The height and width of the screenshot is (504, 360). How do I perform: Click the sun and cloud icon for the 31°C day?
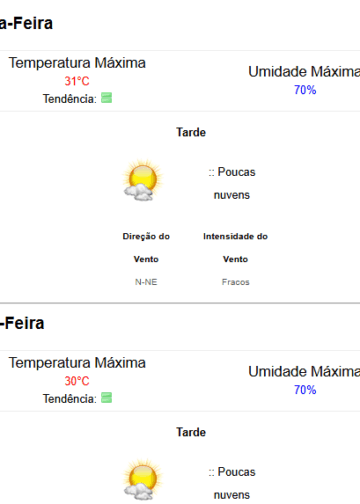pyautogui.click(x=143, y=180)
